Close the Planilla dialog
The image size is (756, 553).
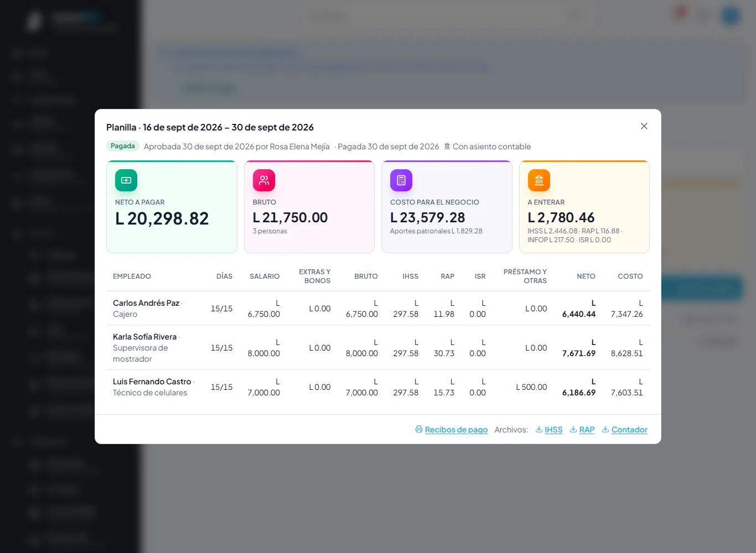pos(644,126)
